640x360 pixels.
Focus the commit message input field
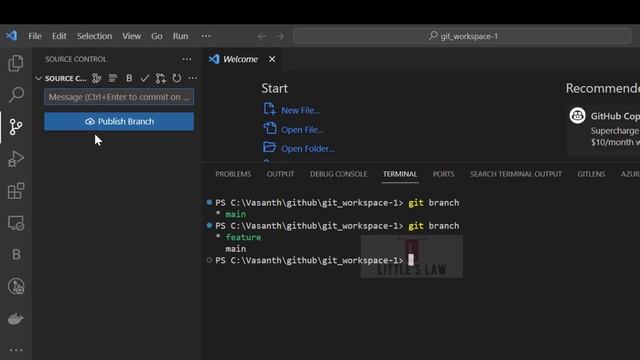pos(119,97)
